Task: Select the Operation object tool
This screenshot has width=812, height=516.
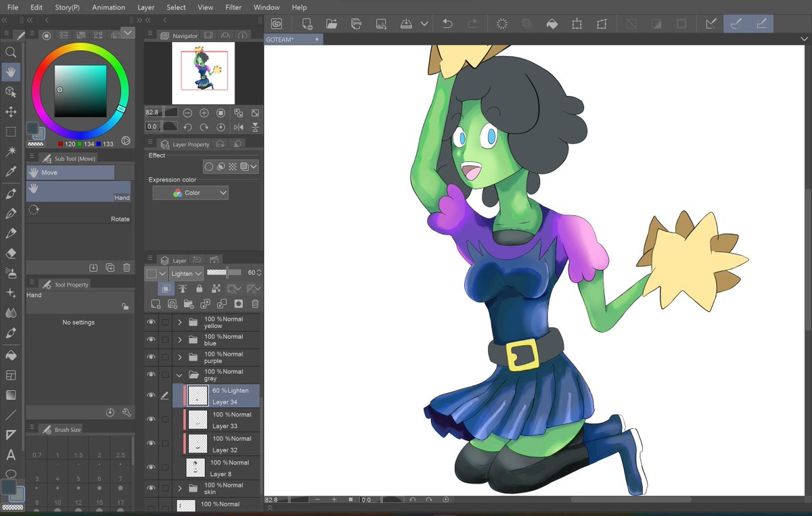Action: point(11,92)
